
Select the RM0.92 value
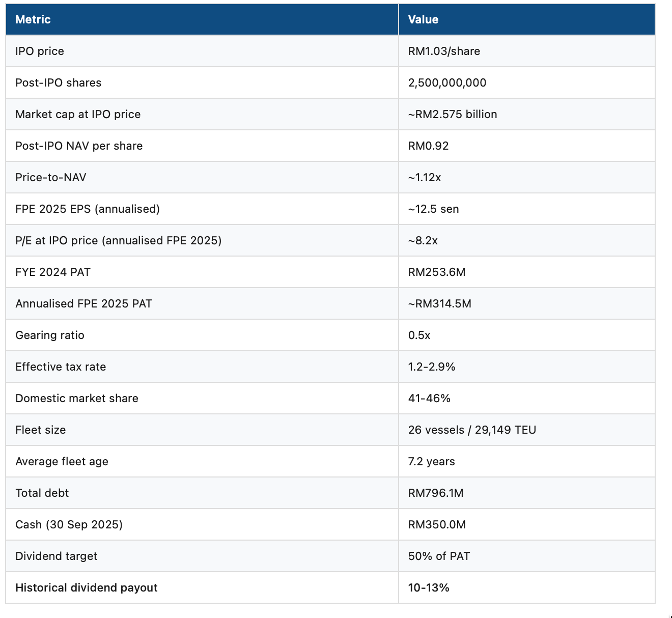[428, 146]
